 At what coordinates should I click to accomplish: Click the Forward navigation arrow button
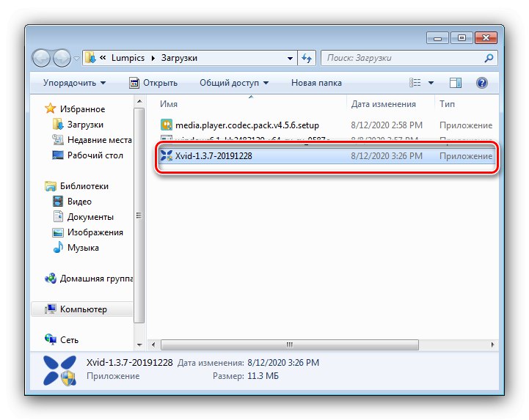62,58
